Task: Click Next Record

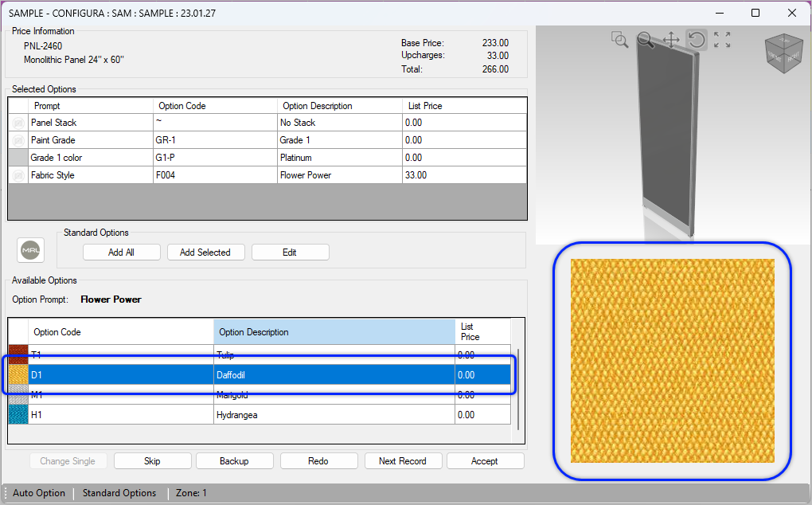Action: pyautogui.click(x=403, y=460)
